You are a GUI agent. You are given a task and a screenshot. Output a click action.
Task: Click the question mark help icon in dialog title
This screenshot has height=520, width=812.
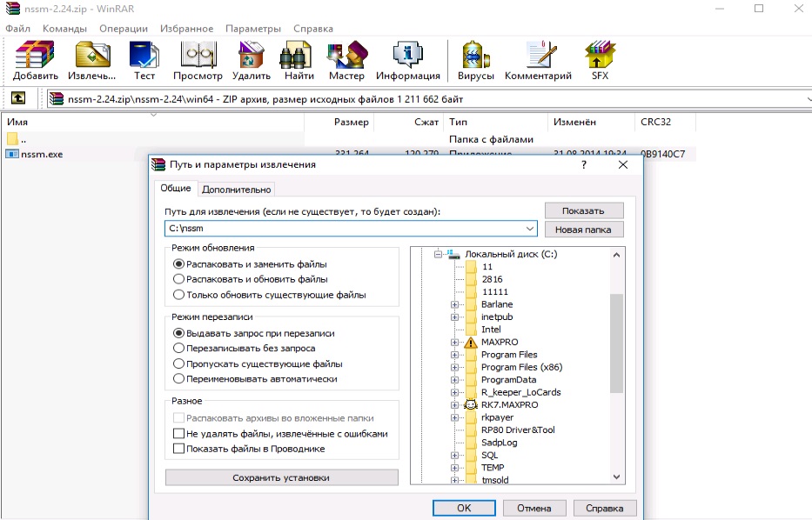[x=584, y=164]
